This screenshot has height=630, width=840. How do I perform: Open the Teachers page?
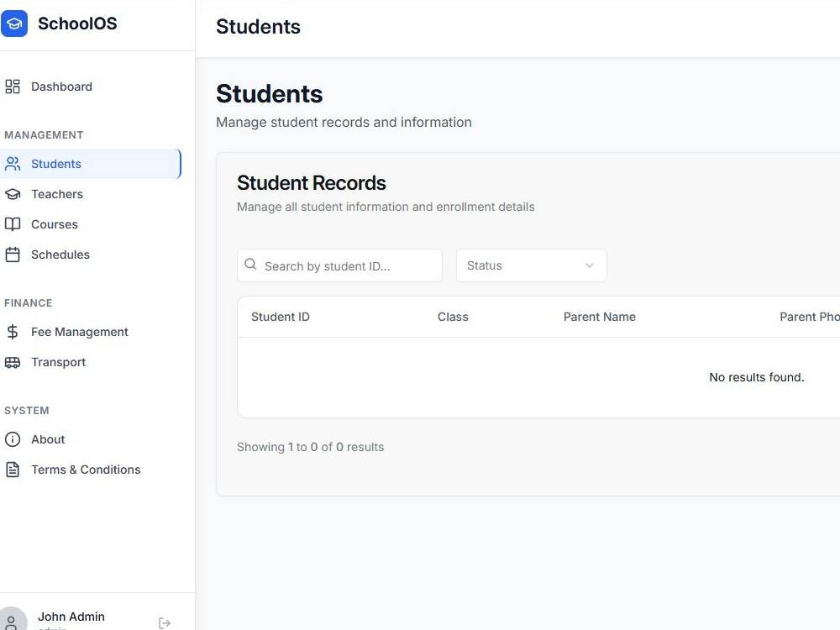91,194
